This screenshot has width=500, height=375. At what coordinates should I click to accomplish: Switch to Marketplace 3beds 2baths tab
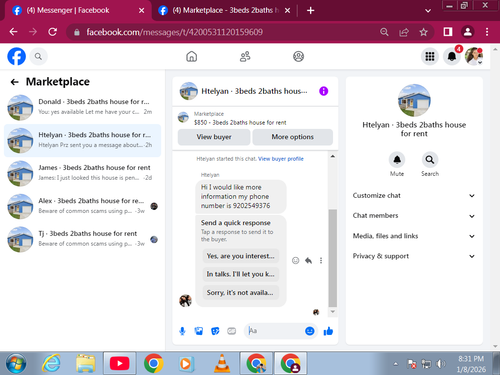223,11
